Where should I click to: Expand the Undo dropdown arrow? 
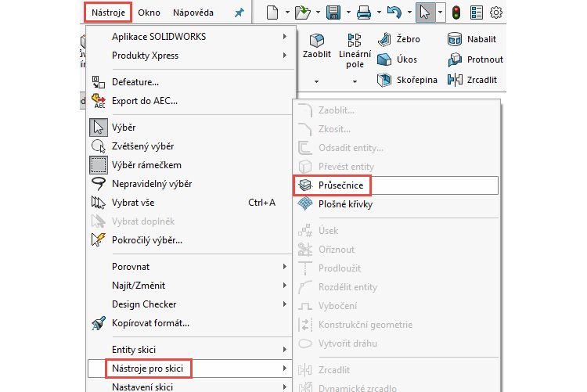(409, 13)
